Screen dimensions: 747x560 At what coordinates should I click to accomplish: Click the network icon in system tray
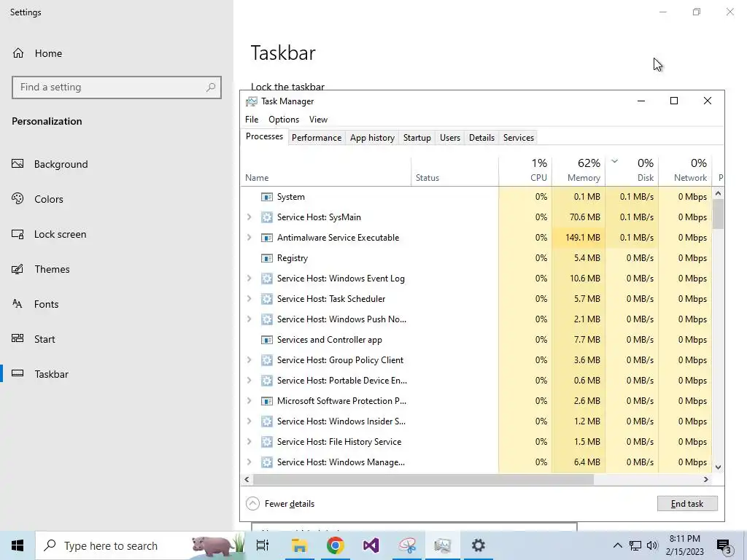click(635, 545)
